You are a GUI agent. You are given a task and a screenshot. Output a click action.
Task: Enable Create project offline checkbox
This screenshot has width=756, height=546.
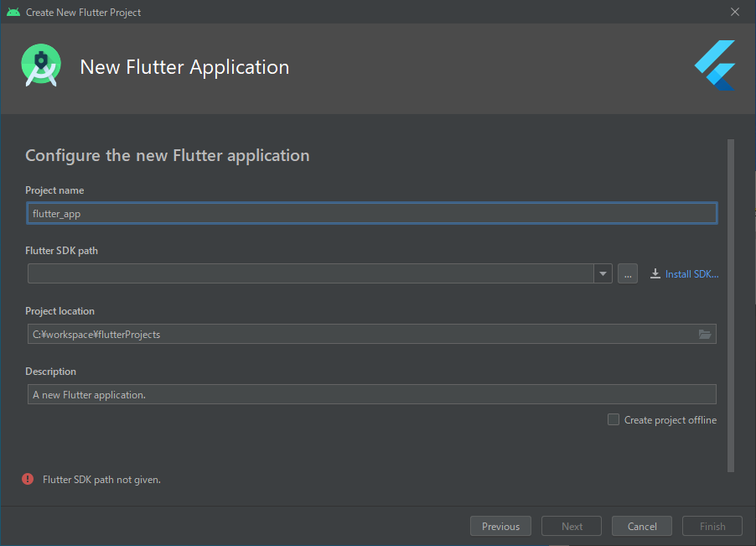(x=614, y=419)
